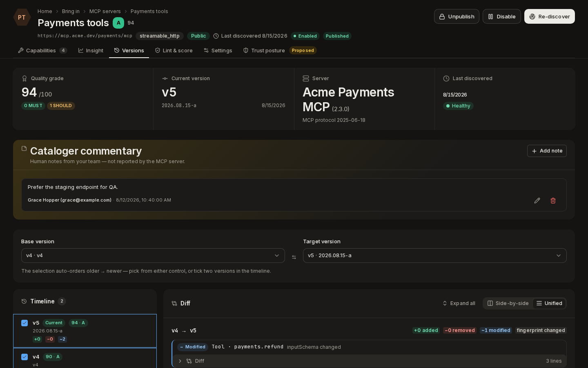This screenshot has height=368, width=588.
Task: Click the Disable button
Action: (502, 16)
